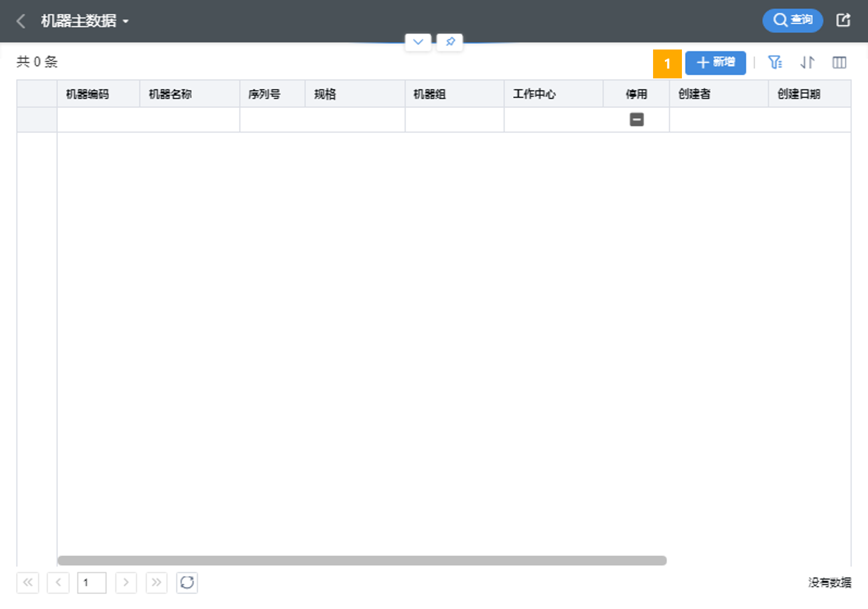
Task: Open the 机器主数据 title dropdown
Action: pyautogui.click(x=85, y=21)
